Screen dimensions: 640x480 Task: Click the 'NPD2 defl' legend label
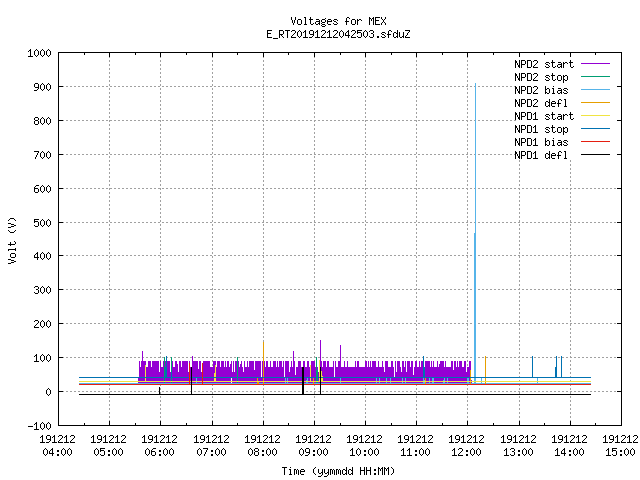(541, 103)
